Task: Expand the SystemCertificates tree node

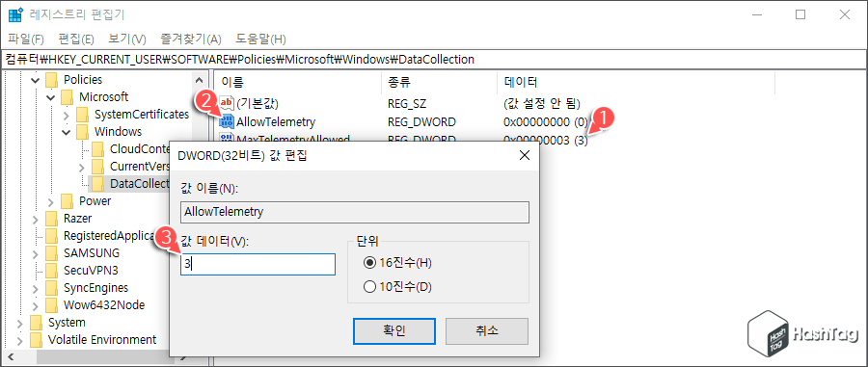Action: pos(67,115)
